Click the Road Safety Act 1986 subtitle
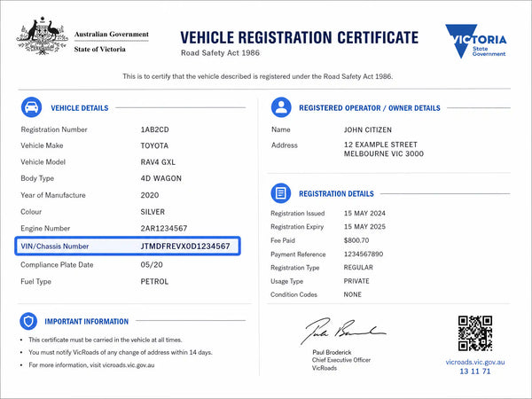Image resolution: width=532 pixels, height=399 pixels. pos(220,53)
